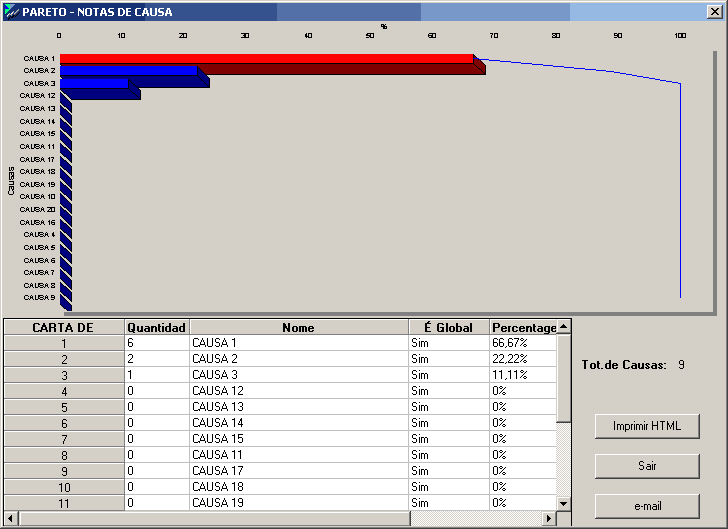Select row header 8 in table
This screenshot has height=529, width=728.
coord(64,455)
